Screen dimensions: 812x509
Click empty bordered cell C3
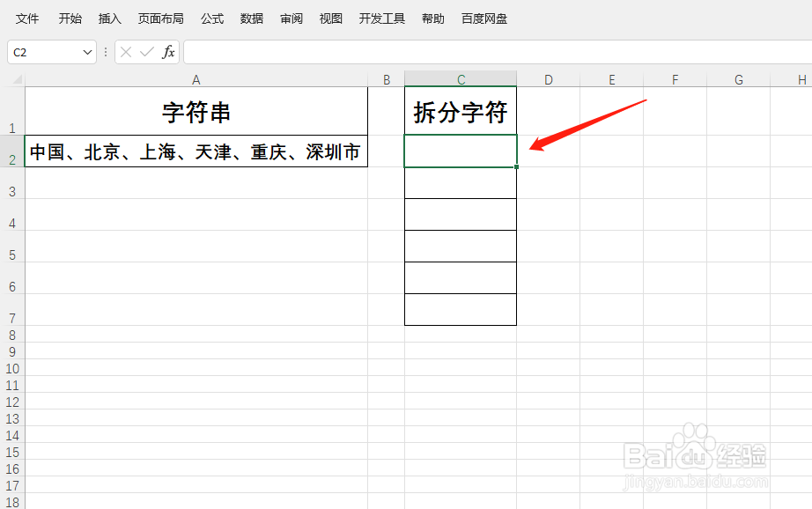461,183
